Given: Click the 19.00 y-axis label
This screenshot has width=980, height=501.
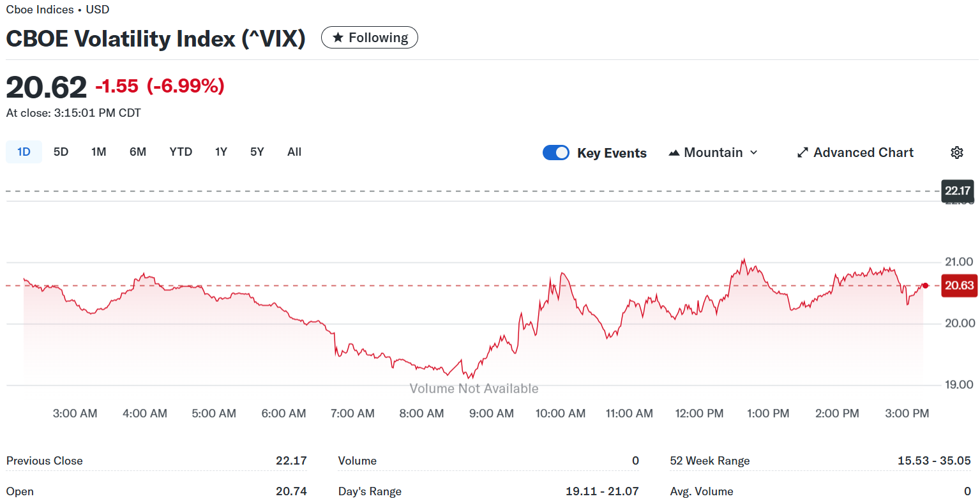Looking at the screenshot, I should pyautogui.click(x=959, y=385).
